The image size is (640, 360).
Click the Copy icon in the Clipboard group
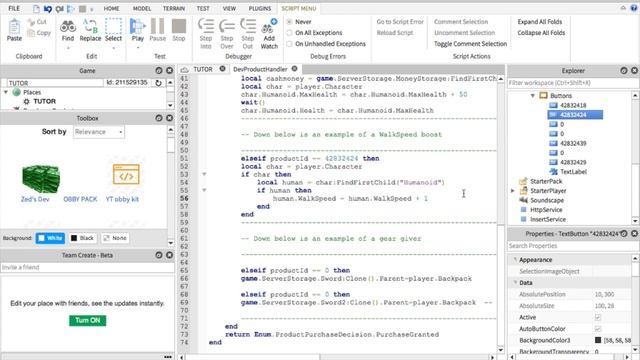point(31,33)
